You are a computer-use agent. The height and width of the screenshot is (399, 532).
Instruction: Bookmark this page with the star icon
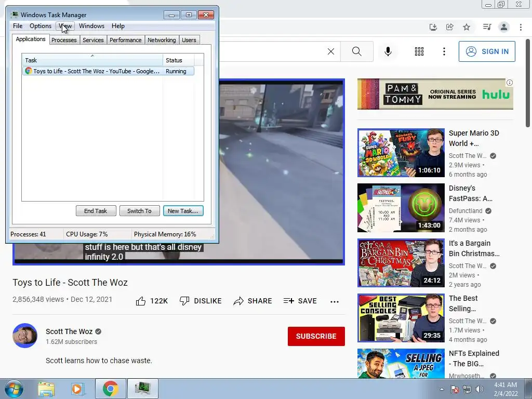pyautogui.click(x=467, y=27)
